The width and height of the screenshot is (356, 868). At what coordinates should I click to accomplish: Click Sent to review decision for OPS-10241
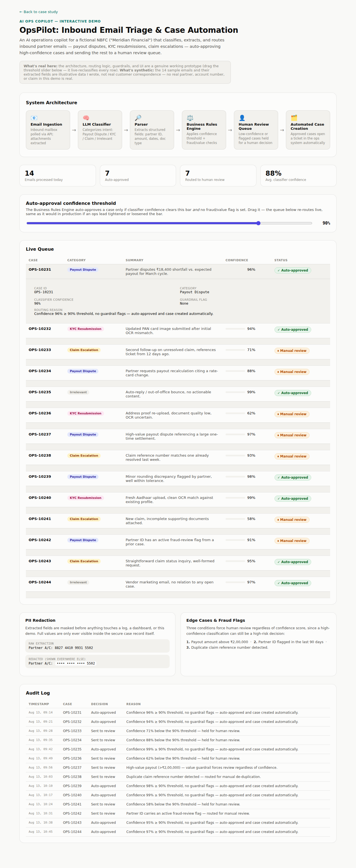(103, 804)
